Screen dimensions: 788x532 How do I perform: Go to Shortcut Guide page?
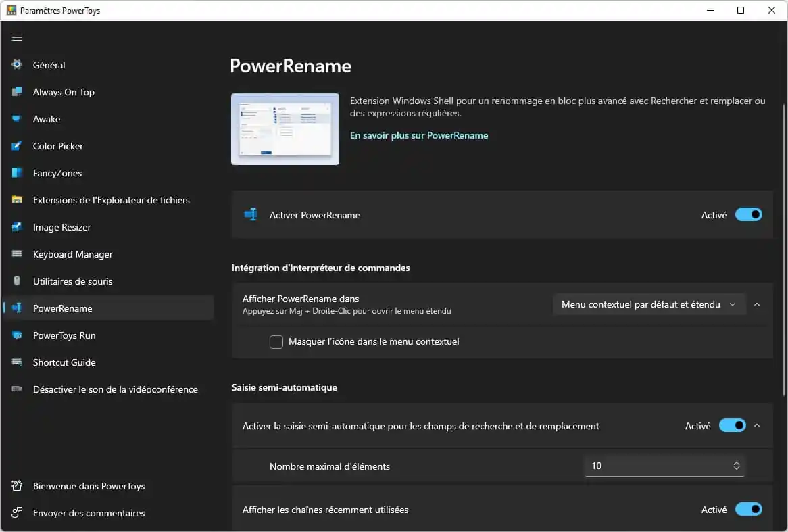tap(109, 362)
